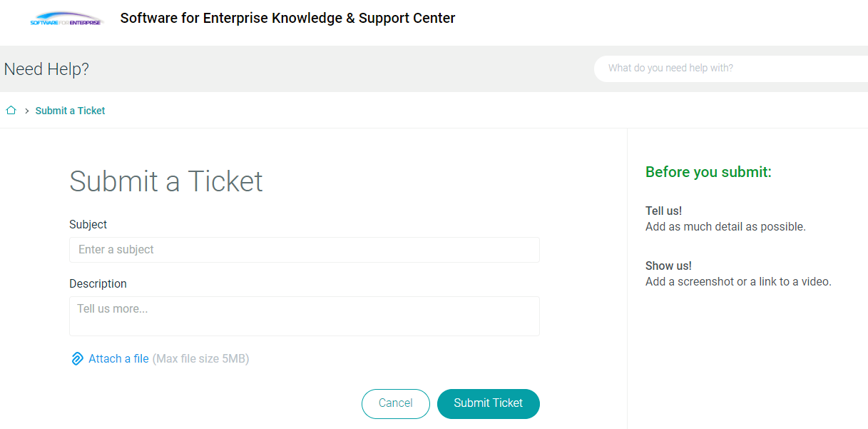Image resolution: width=868 pixels, height=429 pixels.
Task: Click into the Subject field
Action: tap(304, 250)
